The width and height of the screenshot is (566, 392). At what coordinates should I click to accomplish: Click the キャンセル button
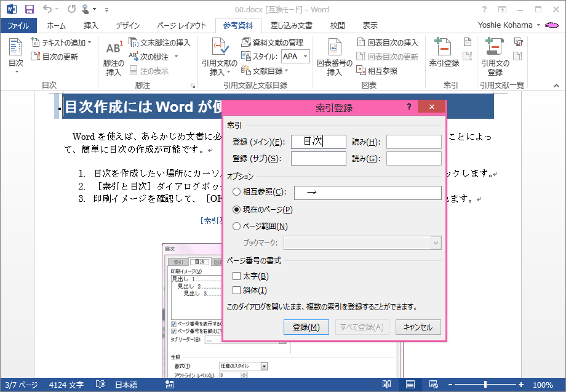418,327
